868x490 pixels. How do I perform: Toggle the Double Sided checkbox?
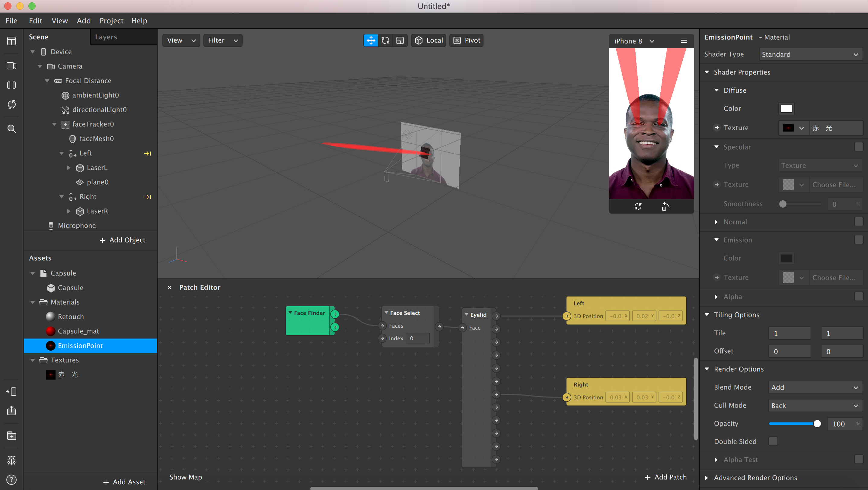click(x=773, y=441)
